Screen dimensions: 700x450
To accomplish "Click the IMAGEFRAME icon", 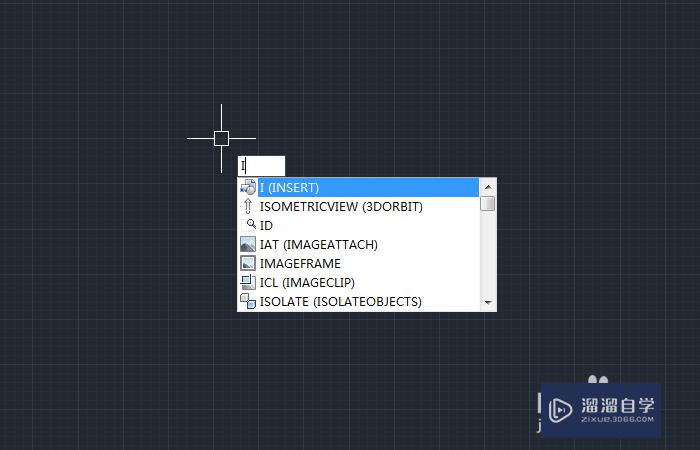I will 248,263.
